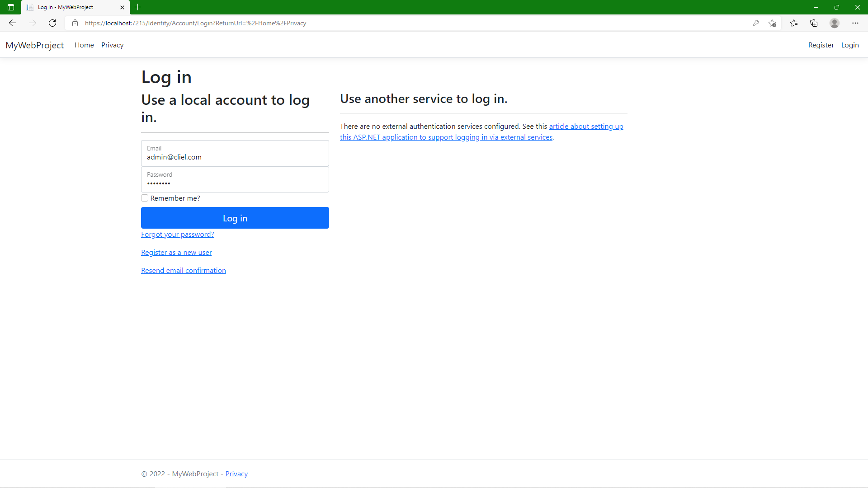Reload the page with the refresh icon
Image resolution: width=868 pixels, height=488 pixels.
click(x=52, y=23)
